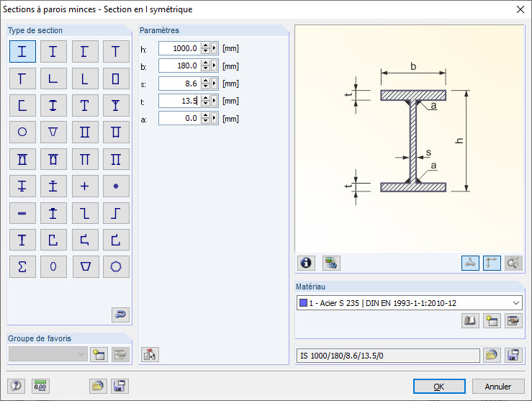Select the symmetric I-section type

coord(22,52)
